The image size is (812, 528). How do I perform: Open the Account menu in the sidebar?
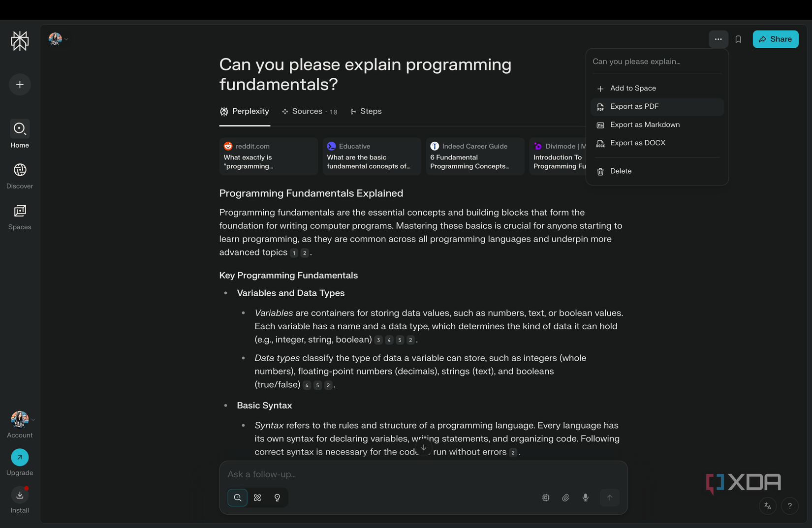coord(20,424)
